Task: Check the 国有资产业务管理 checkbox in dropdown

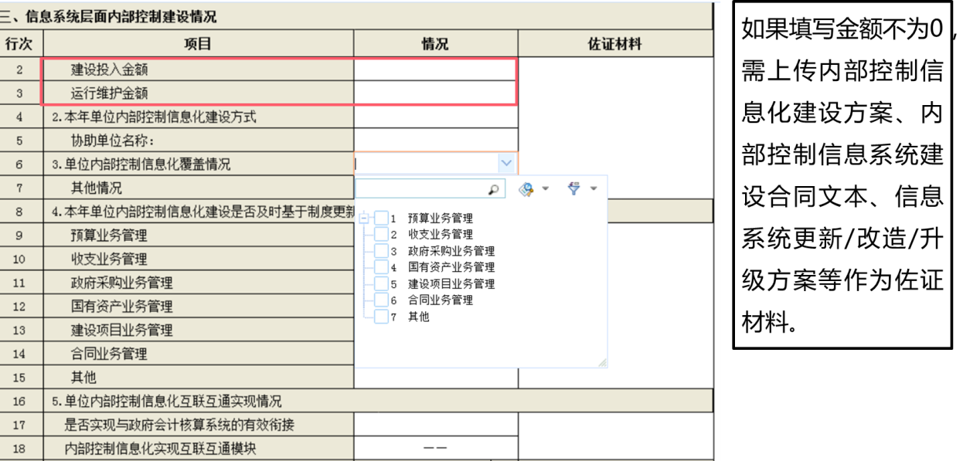Action: (x=381, y=267)
